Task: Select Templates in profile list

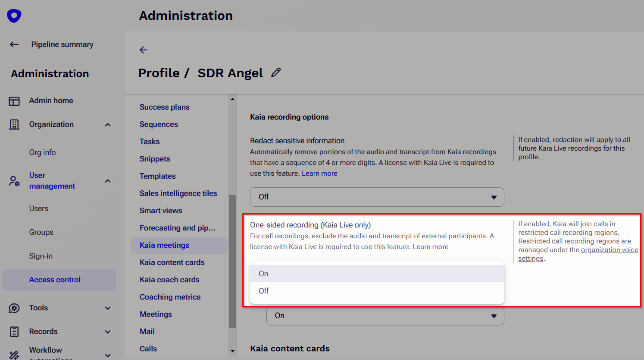Action: tap(157, 176)
